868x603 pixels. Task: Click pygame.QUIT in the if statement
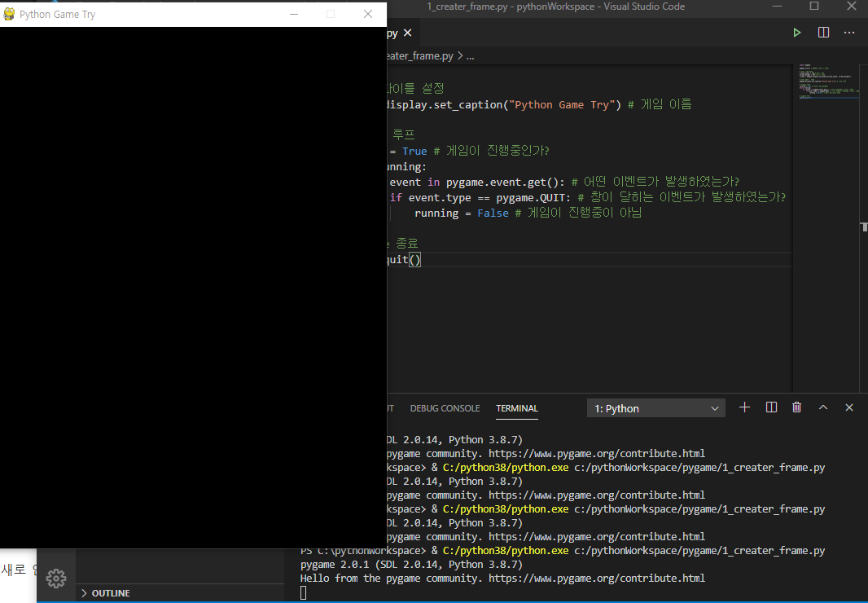pos(529,198)
